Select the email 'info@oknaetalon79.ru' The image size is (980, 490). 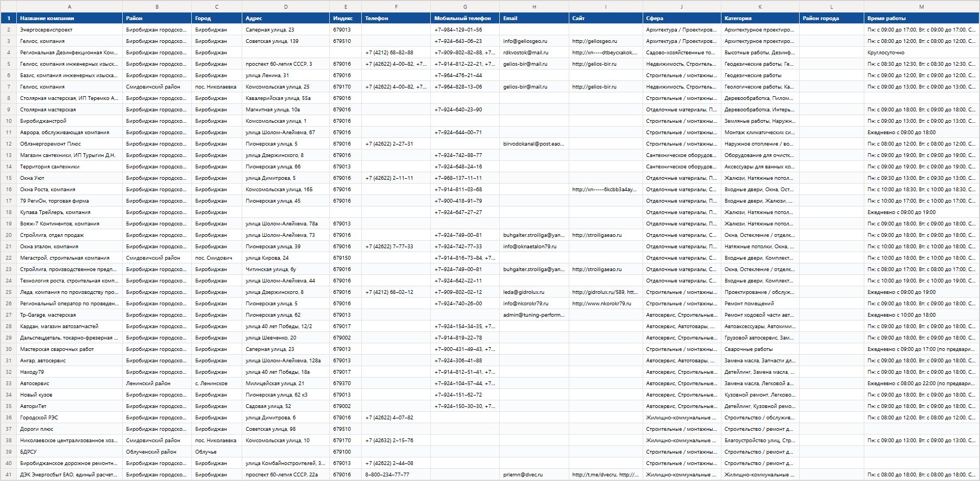point(535,247)
